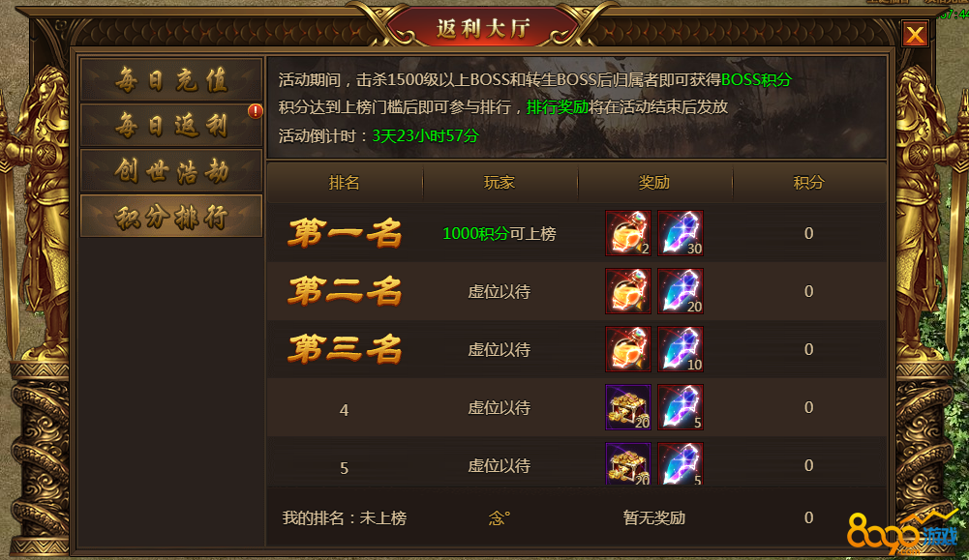Open the 创世浩劫 tab
Viewport: 969px width, 560px height.
pyautogui.click(x=171, y=171)
